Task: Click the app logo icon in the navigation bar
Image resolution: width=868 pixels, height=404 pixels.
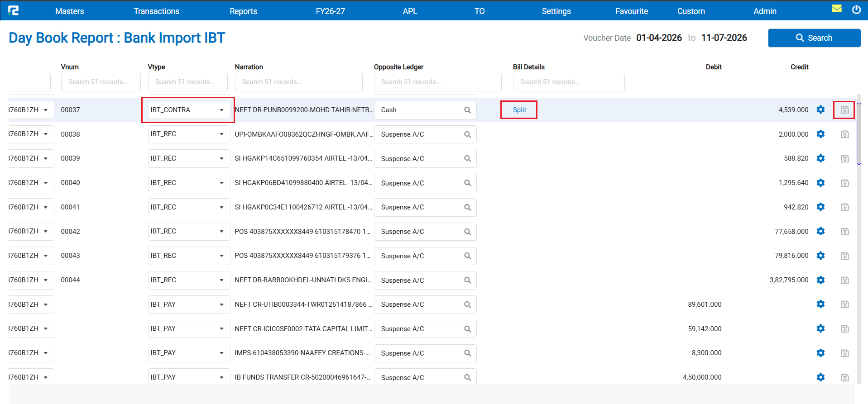Action: click(x=14, y=10)
